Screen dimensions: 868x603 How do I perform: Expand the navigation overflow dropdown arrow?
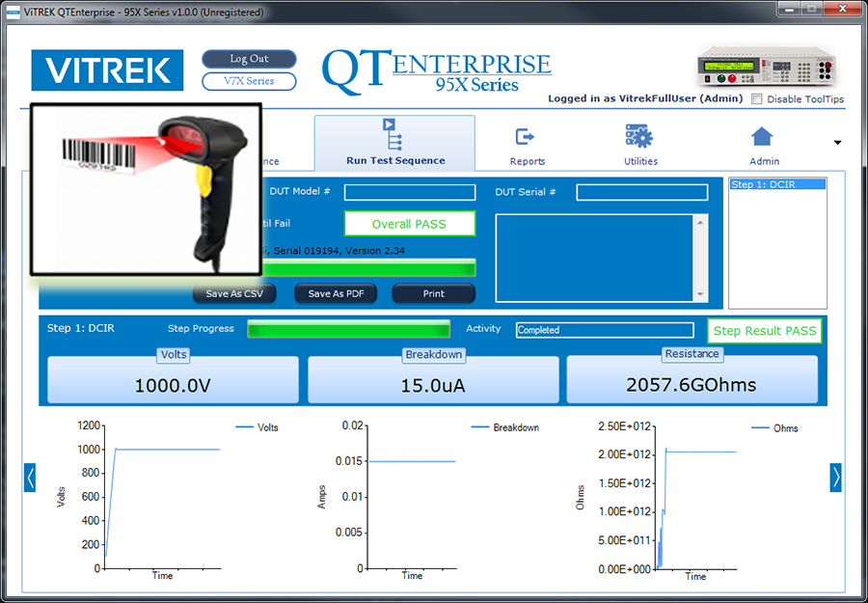[837, 143]
